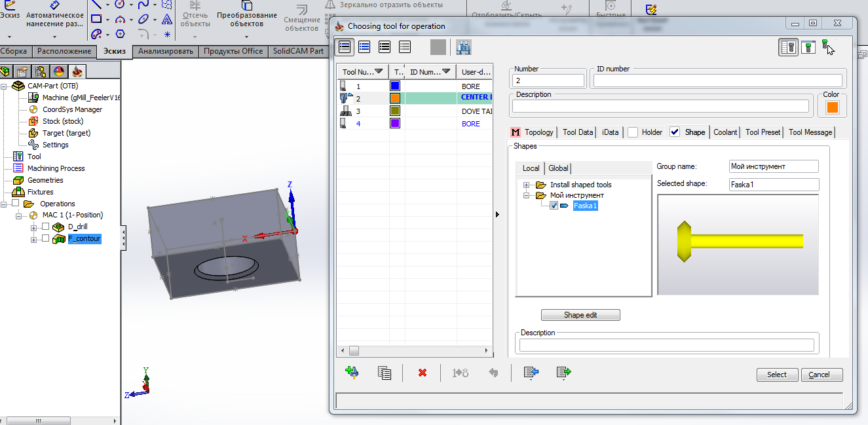Image resolution: width=868 pixels, height=425 pixels.
Task: Click the gray square toolbar button
Action: 438,46
